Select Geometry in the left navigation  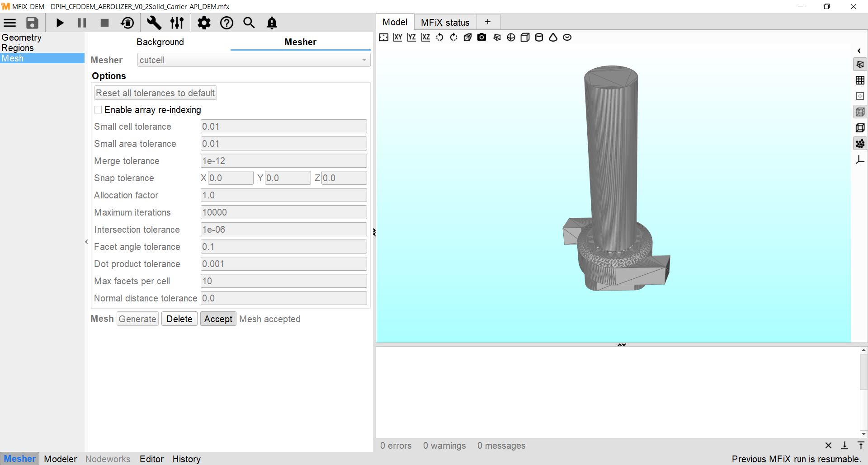tap(21, 38)
